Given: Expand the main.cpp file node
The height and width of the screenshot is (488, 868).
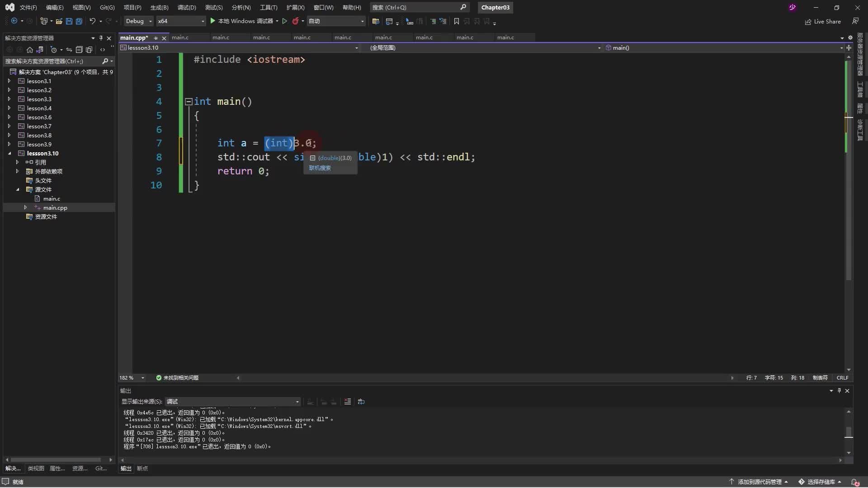Looking at the screenshot, I should 25,207.
